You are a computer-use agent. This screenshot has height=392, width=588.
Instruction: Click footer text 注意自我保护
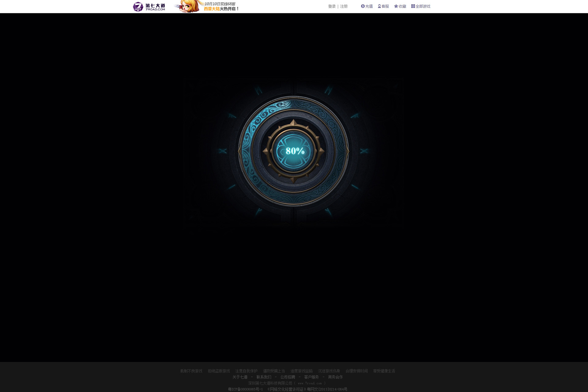247,371
